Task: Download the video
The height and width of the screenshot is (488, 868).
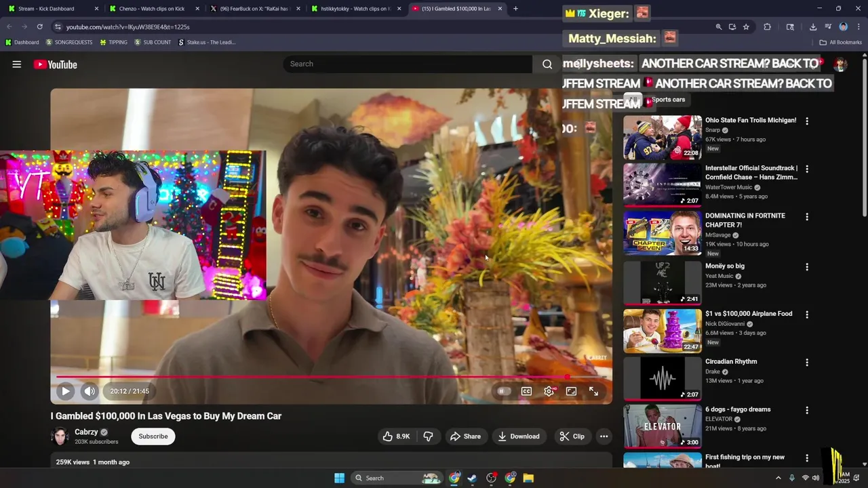Action: pos(519,436)
